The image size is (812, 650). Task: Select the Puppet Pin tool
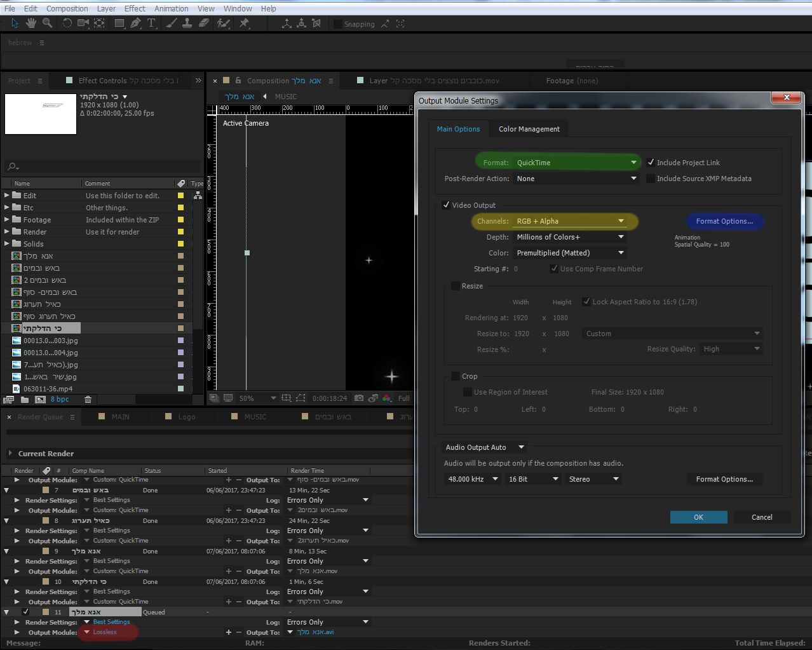(x=244, y=24)
